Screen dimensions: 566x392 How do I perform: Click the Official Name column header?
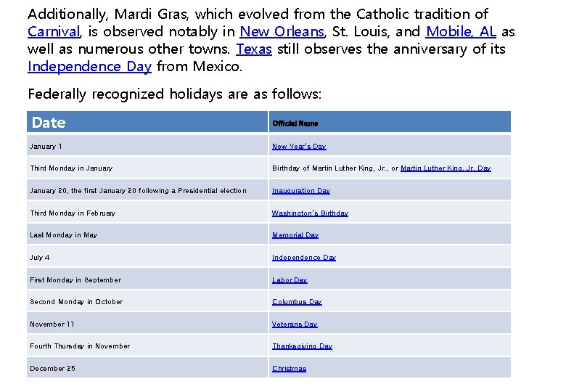click(x=295, y=123)
